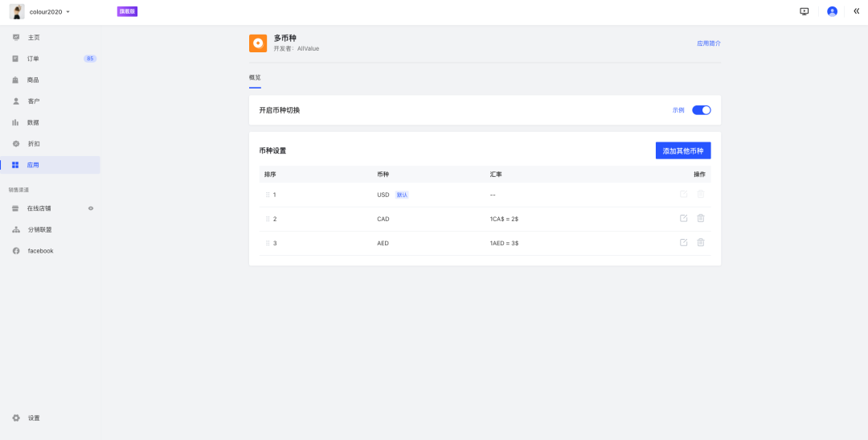868x440 pixels.
Task: Open the blue user account avatar
Action: [x=832, y=11]
